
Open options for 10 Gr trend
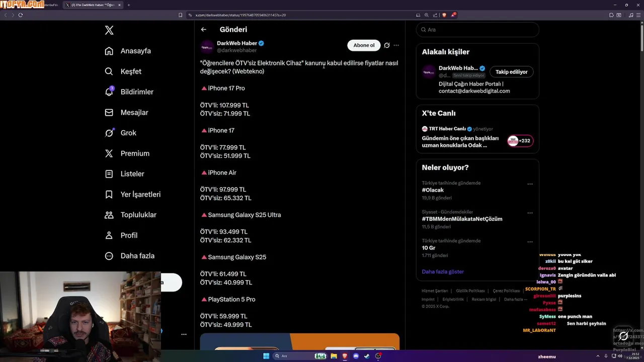pos(530,242)
